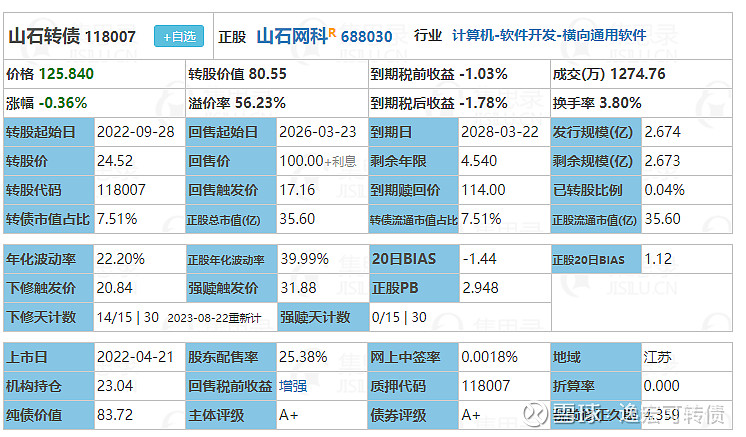
Task: Open stock code 688030 link
Action: (366, 37)
